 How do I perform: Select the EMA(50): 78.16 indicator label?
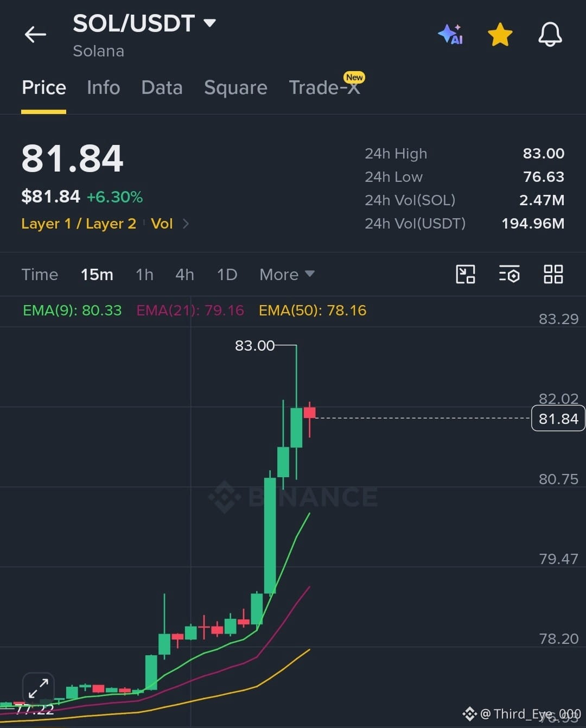point(313,311)
